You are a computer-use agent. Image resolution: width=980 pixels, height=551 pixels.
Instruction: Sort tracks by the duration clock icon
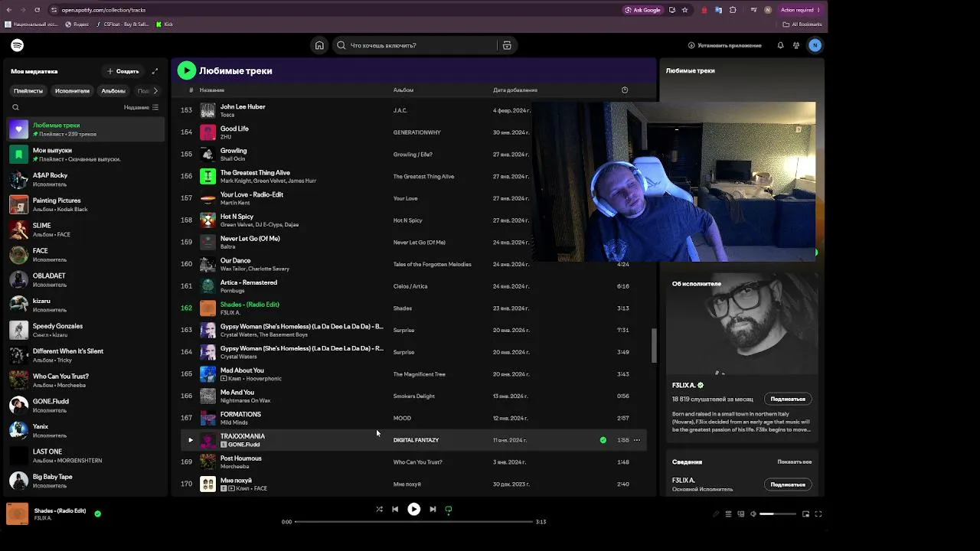[625, 90]
